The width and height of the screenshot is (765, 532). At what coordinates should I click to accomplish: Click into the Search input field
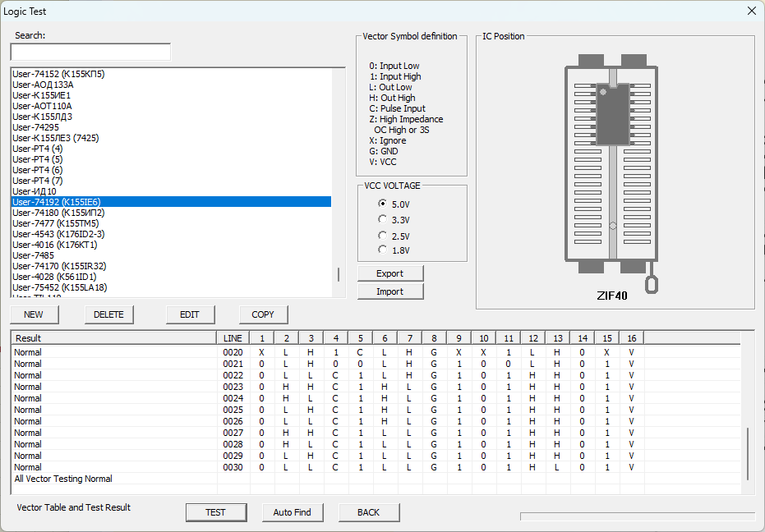click(90, 53)
